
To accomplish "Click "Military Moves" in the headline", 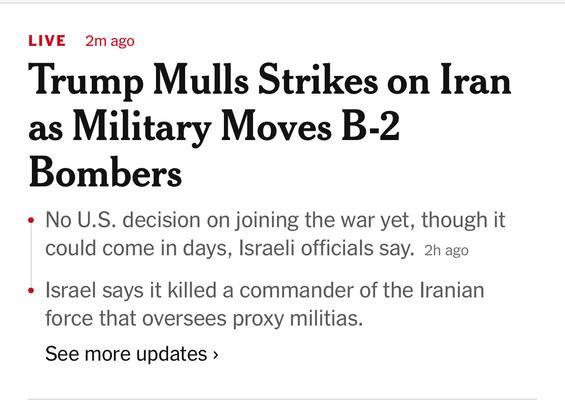I will [202, 127].
